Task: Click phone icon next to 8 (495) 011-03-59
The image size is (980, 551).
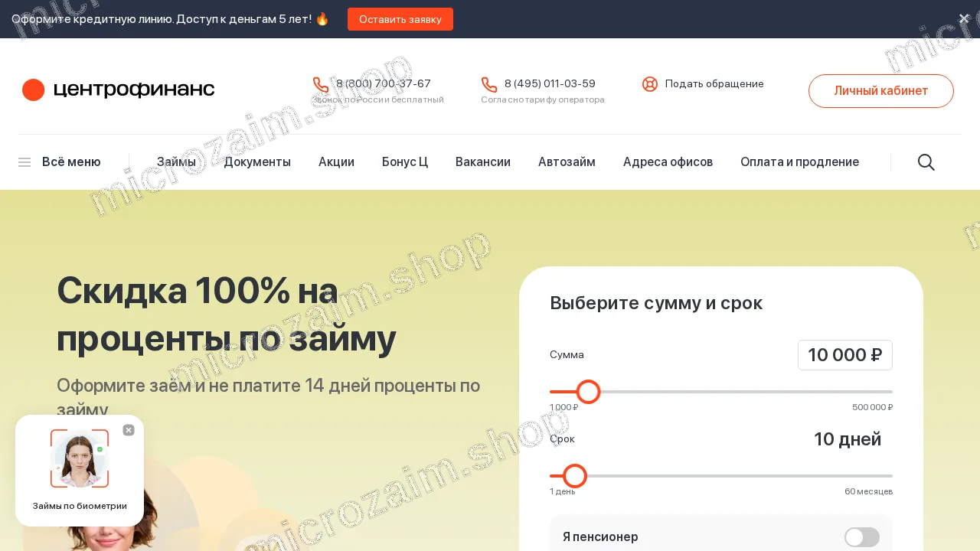Action: click(x=489, y=84)
